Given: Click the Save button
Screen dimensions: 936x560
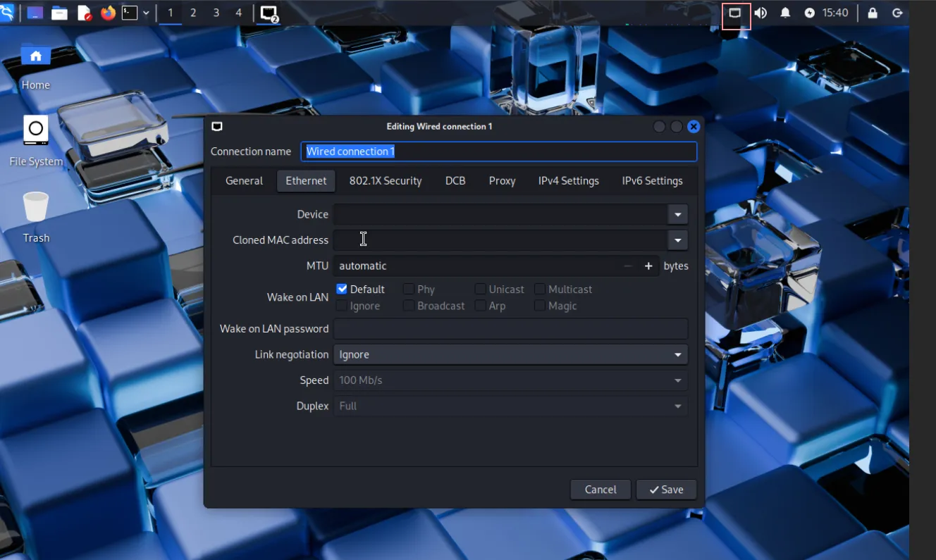Looking at the screenshot, I should tap(666, 490).
